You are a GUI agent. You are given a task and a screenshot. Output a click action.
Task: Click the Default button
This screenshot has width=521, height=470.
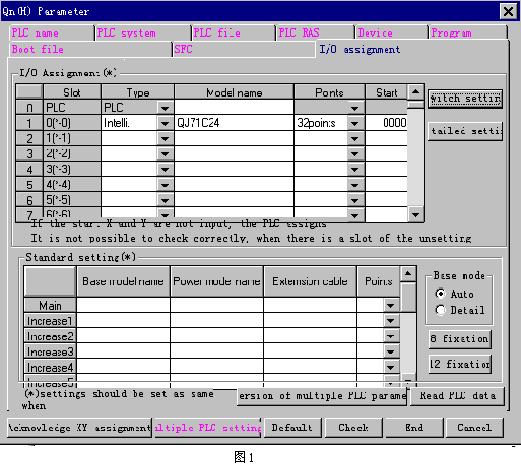click(x=292, y=428)
